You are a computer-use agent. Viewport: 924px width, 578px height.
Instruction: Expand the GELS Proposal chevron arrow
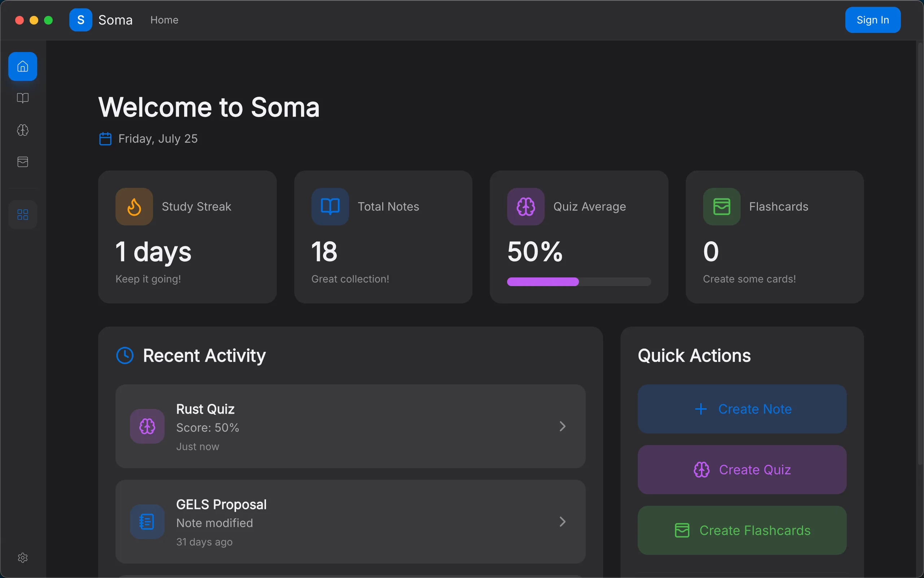(x=562, y=522)
